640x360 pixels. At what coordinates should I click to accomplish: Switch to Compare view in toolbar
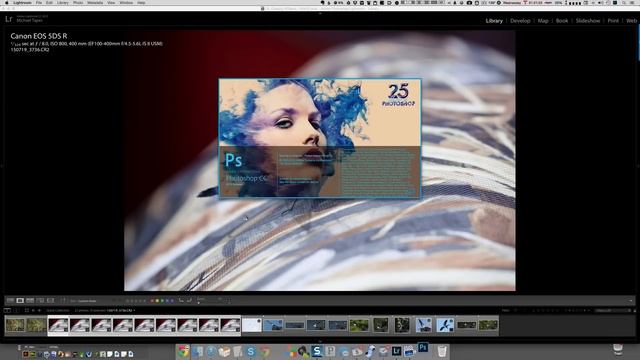click(30, 300)
